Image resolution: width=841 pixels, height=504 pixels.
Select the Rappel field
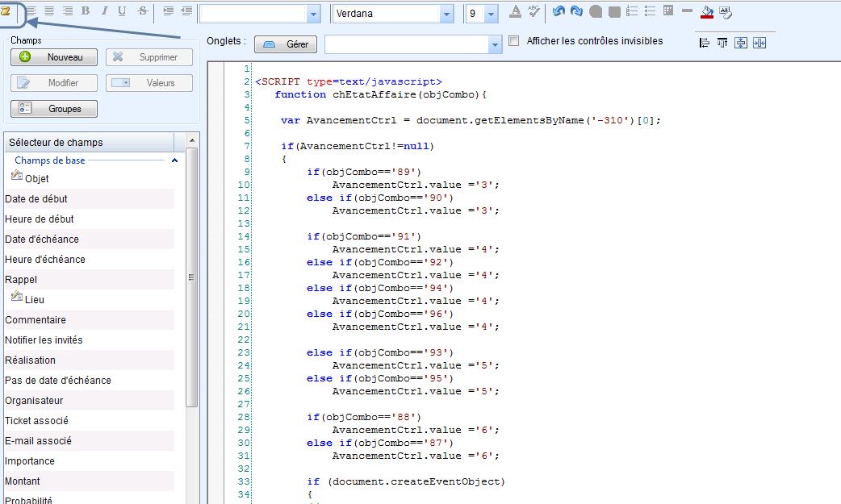coord(90,280)
